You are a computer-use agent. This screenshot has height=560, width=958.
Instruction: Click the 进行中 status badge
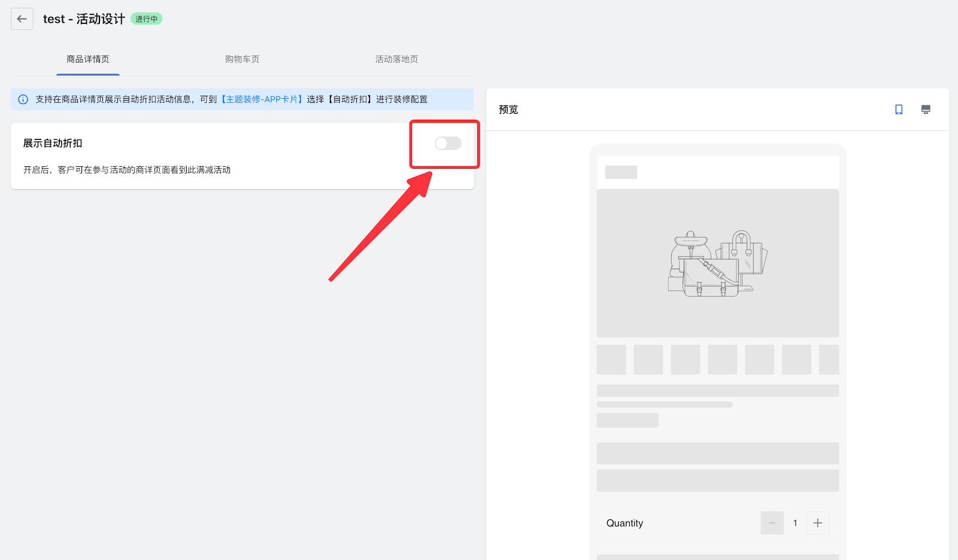(147, 19)
